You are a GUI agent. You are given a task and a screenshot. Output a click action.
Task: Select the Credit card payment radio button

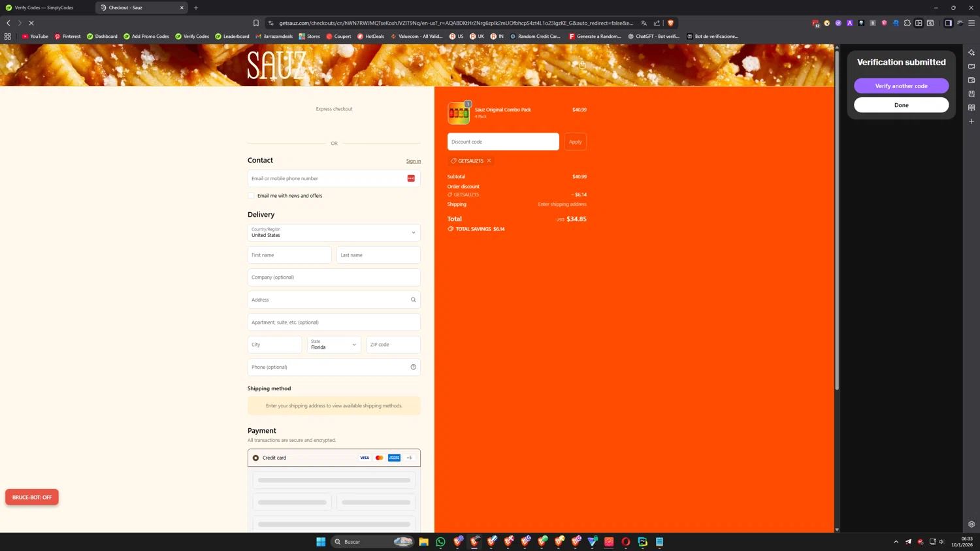255,458
